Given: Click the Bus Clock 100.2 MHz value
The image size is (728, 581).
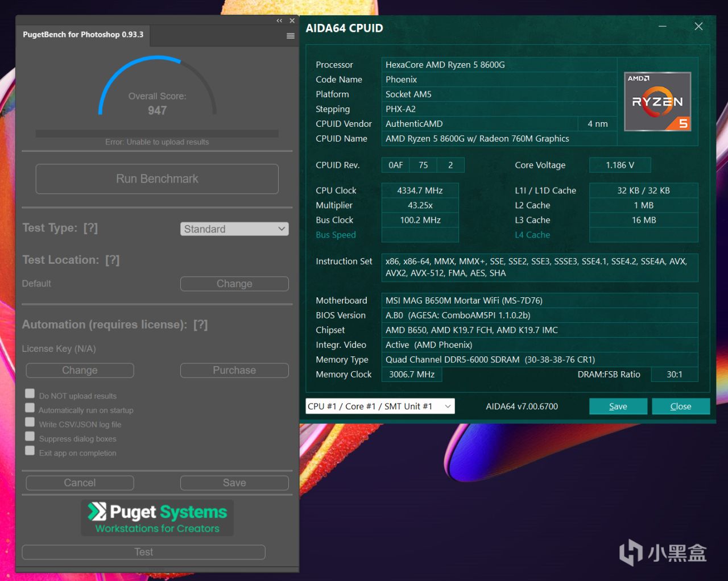Looking at the screenshot, I should point(420,220).
